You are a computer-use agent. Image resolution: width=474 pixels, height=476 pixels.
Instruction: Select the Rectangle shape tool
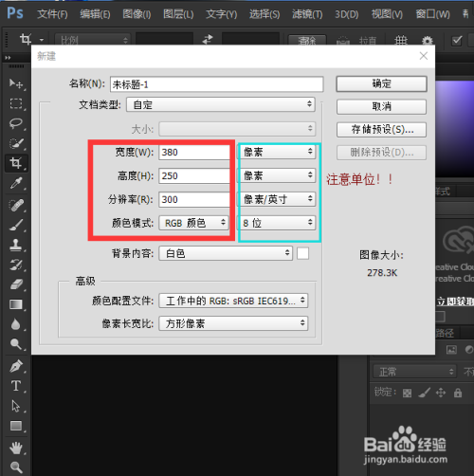[16, 426]
